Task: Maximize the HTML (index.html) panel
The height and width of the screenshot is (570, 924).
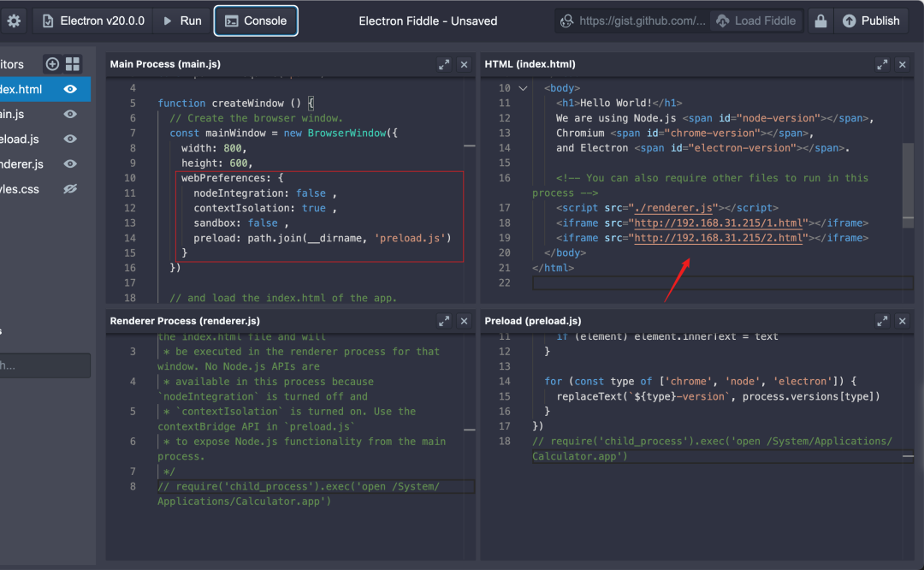Action: click(881, 64)
